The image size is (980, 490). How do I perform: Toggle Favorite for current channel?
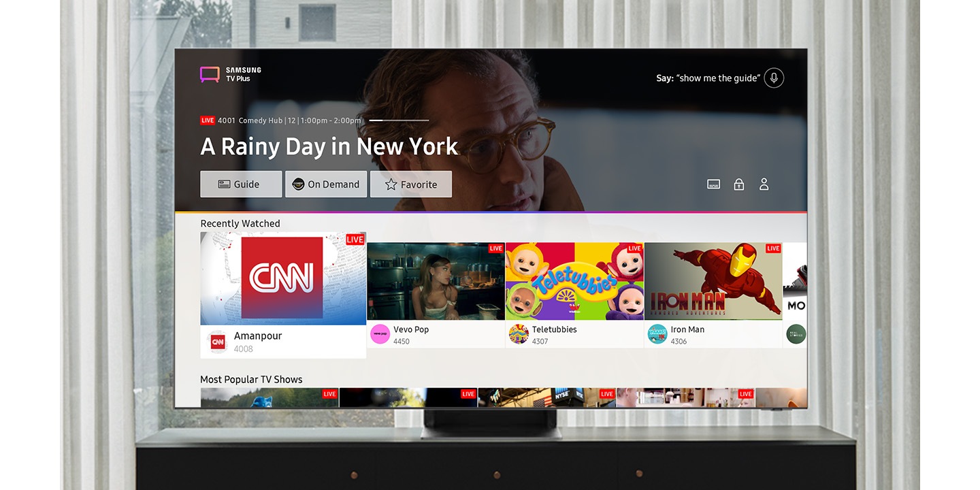(411, 184)
